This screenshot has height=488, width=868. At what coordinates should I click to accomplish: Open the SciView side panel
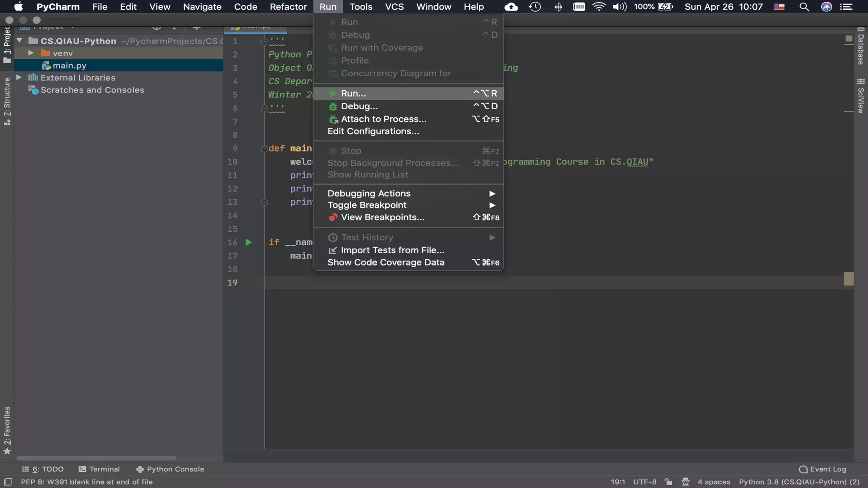click(x=860, y=96)
